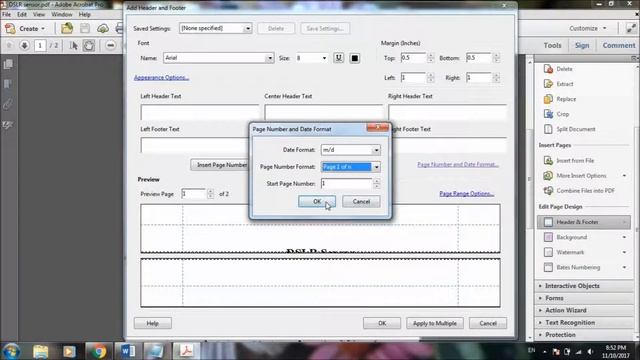Open the View menu
Image resolution: width=640 pixels, height=360 pixels.
tap(39, 14)
